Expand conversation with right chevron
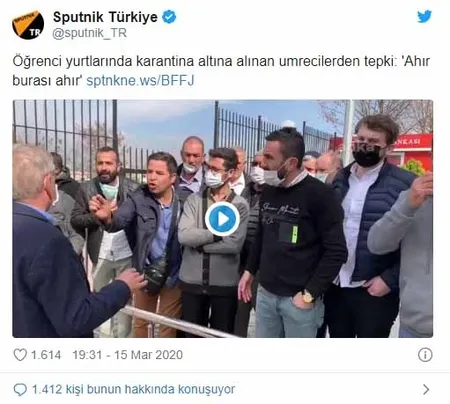The image size is (450, 404). (426, 389)
